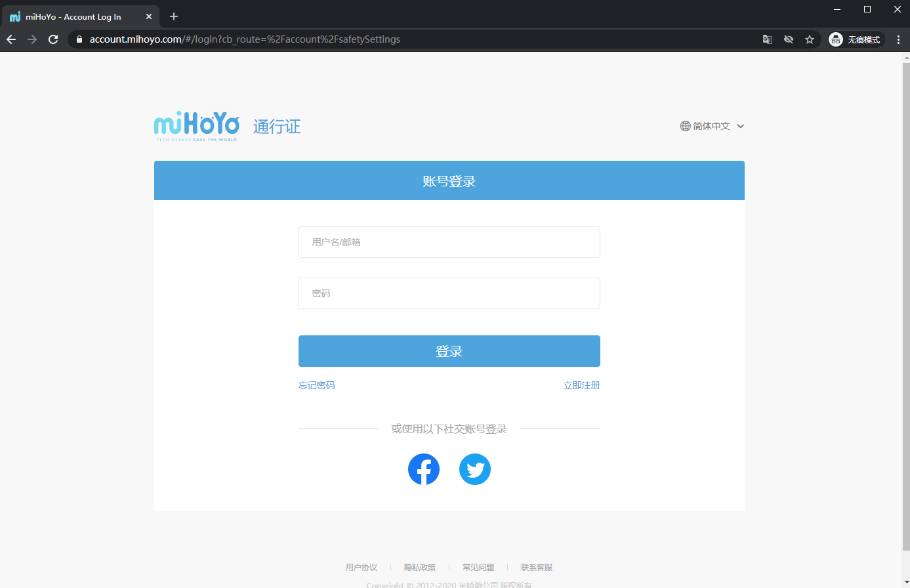Click the miHoYo logo
The height and width of the screenshot is (588, 910).
(x=196, y=126)
